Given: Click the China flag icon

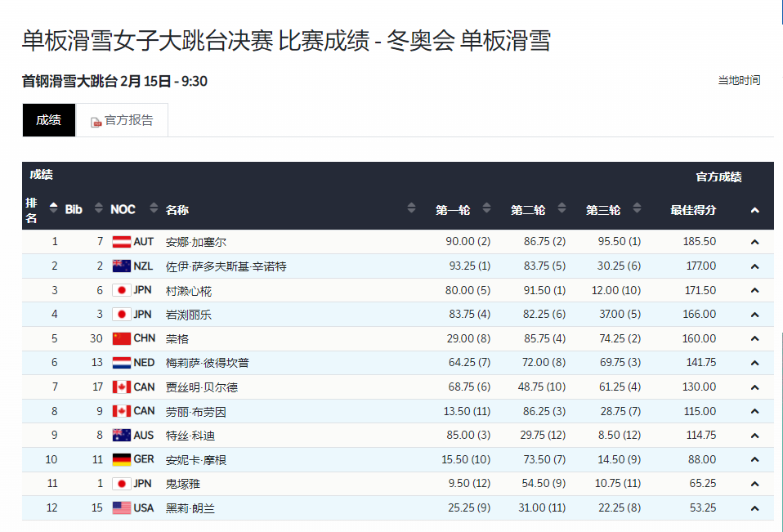Looking at the screenshot, I should pyautogui.click(x=121, y=338).
